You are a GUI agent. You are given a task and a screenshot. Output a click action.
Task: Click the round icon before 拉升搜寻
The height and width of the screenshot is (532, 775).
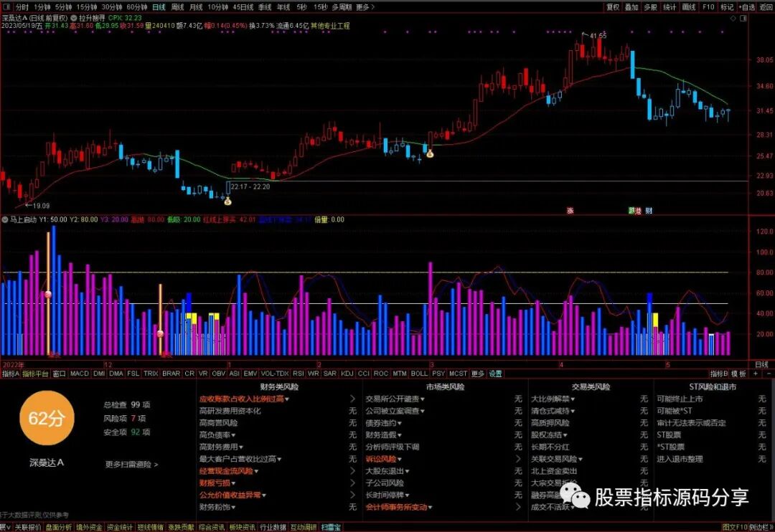(74, 18)
